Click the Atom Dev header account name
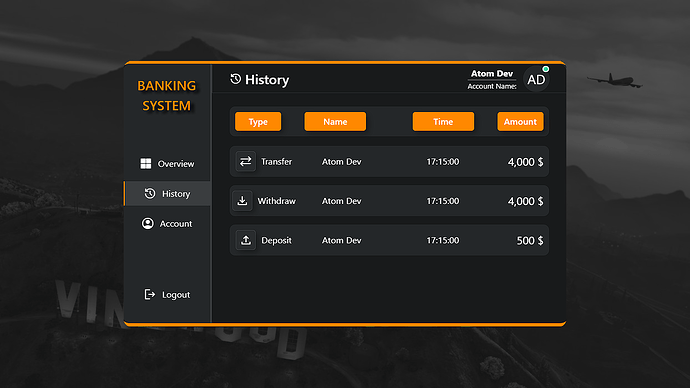Screen dimensions: 690x388 [x=492, y=73]
